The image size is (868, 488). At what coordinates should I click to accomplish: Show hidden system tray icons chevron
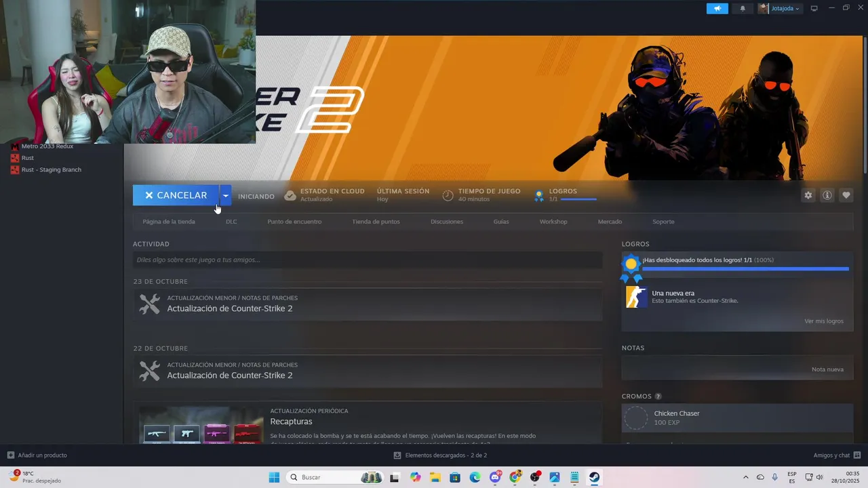(x=746, y=477)
